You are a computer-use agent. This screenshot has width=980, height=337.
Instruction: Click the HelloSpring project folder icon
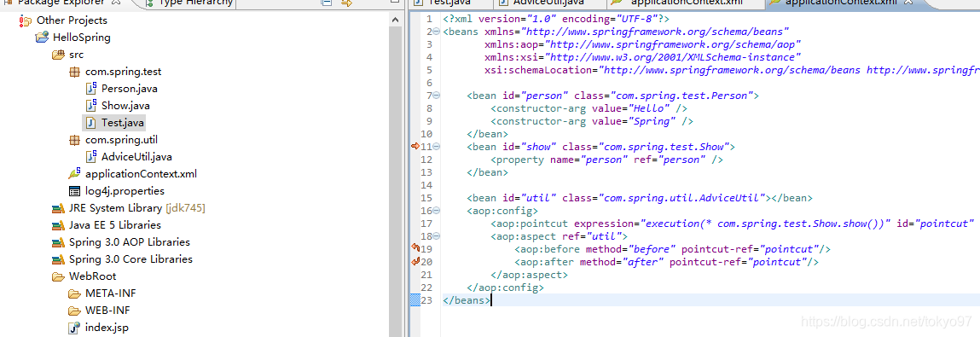(x=42, y=38)
